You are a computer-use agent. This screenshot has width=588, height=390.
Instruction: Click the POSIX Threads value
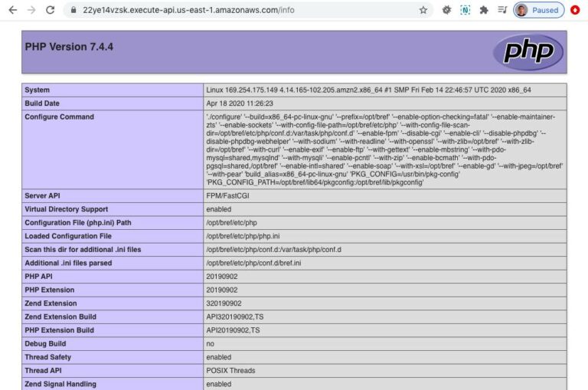(x=230, y=371)
